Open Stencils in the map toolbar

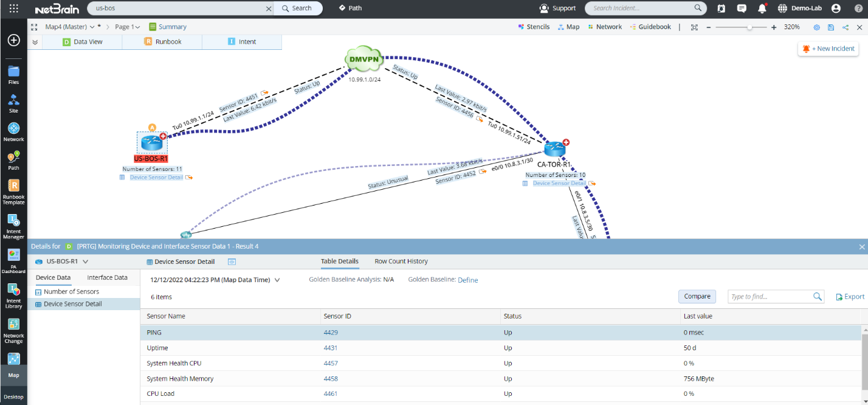click(534, 27)
